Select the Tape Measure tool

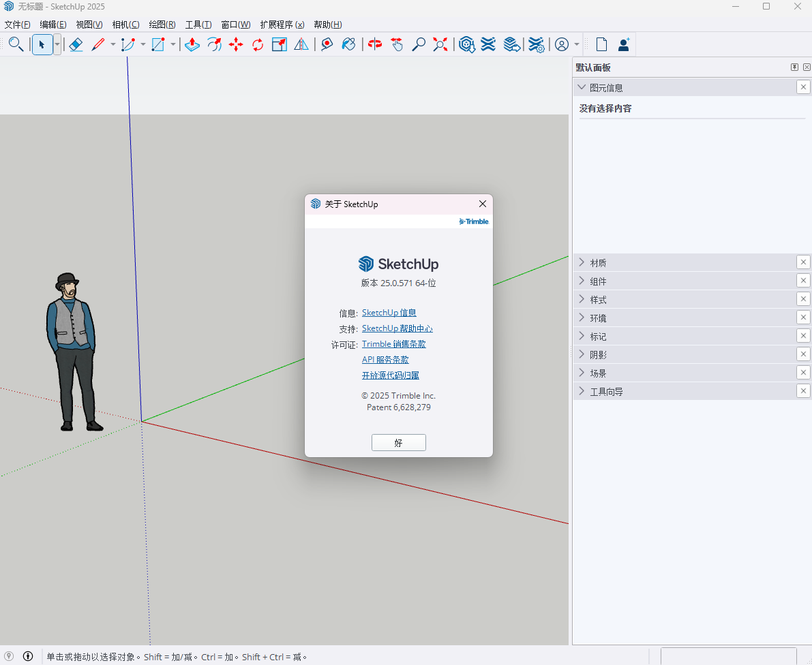(327, 45)
